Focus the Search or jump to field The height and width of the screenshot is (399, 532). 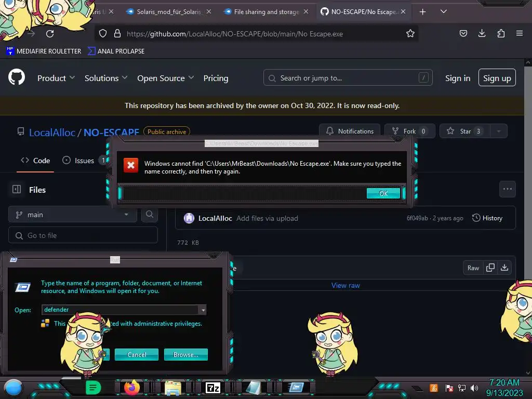[348, 78]
